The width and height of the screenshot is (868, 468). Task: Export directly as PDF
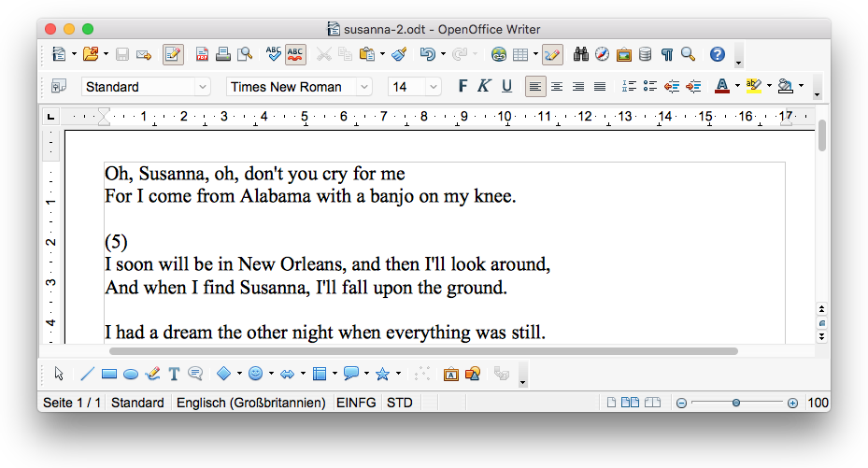coord(202,54)
